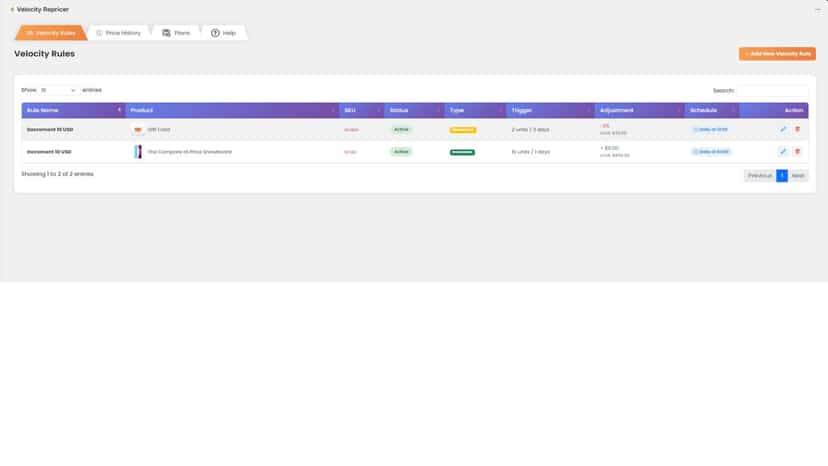Click Add New Velocity Rule button
This screenshot has width=828, height=466.
point(777,54)
